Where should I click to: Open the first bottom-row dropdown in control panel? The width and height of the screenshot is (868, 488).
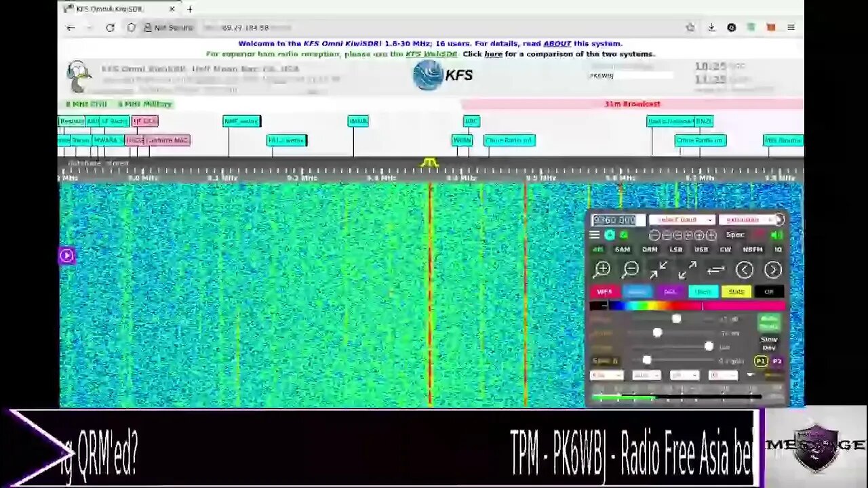point(606,375)
